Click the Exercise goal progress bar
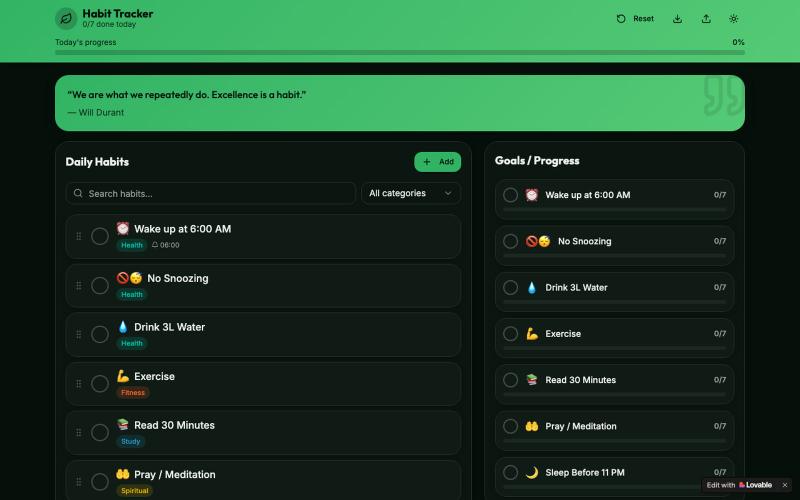Viewport: 800px width, 500px height. (614, 348)
